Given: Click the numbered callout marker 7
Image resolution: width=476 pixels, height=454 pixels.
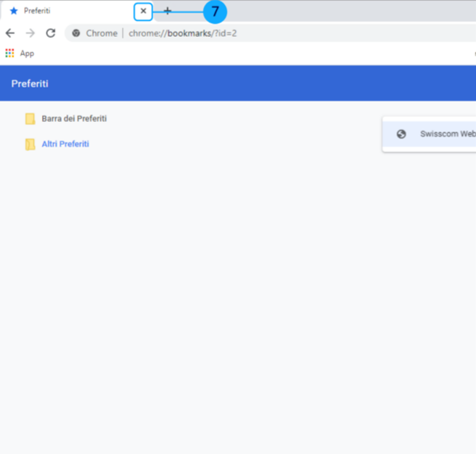Looking at the screenshot, I should point(215,12).
